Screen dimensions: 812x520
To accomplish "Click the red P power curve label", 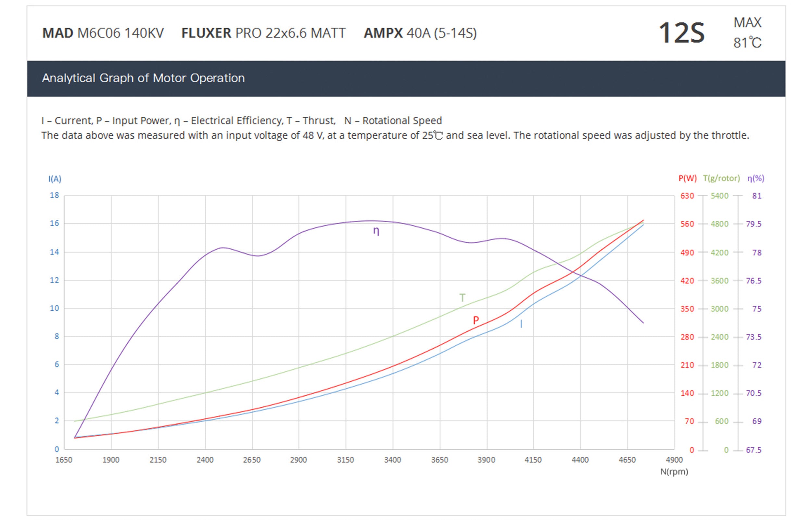I will tap(476, 320).
